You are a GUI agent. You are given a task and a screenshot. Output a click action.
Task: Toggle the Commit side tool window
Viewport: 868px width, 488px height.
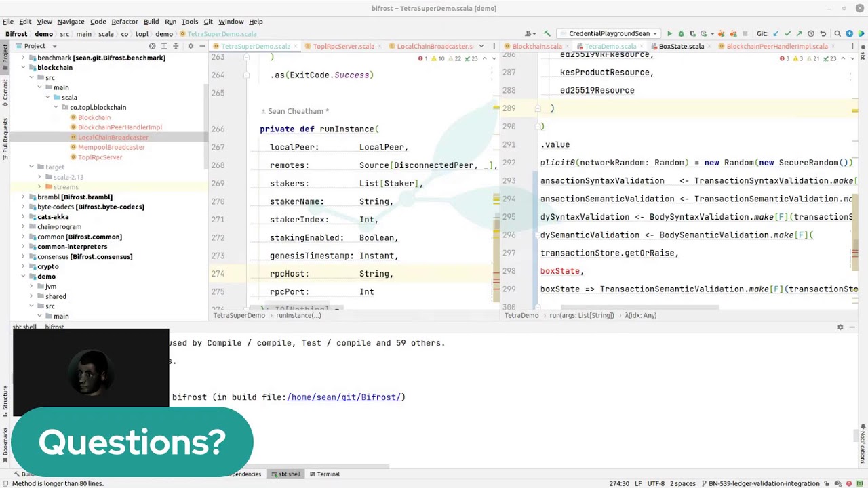tap(5, 93)
